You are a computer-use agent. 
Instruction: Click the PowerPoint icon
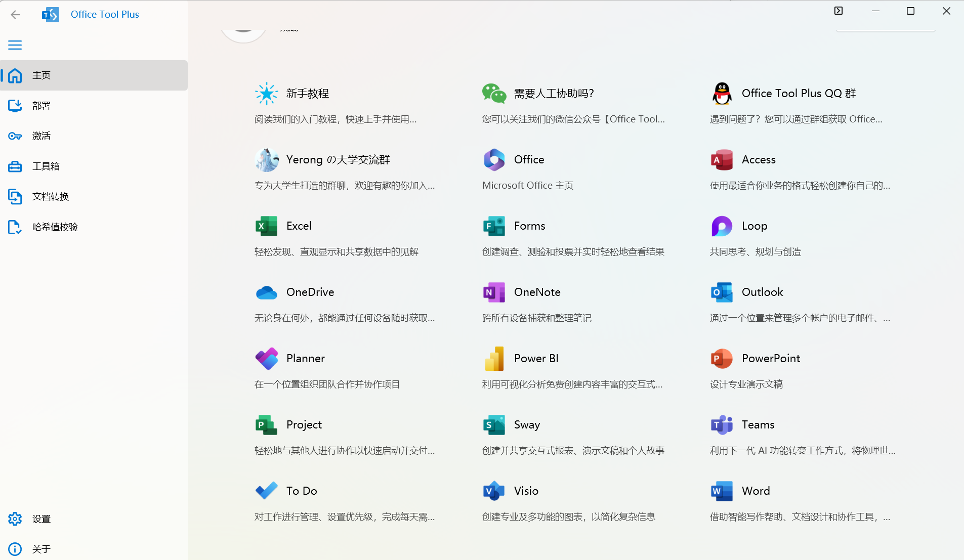tap(722, 359)
